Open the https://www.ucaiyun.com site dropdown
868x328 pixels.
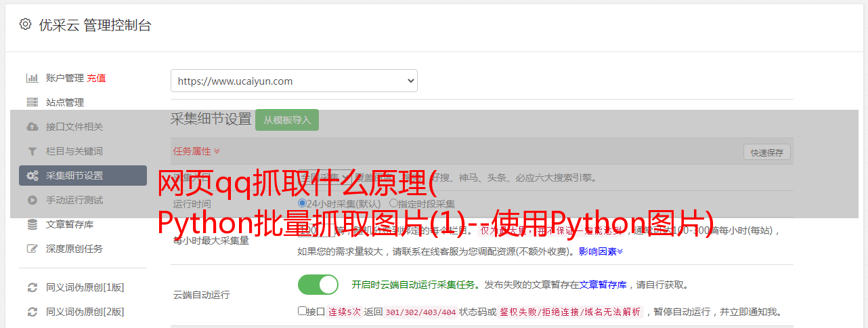click(294, 81)
